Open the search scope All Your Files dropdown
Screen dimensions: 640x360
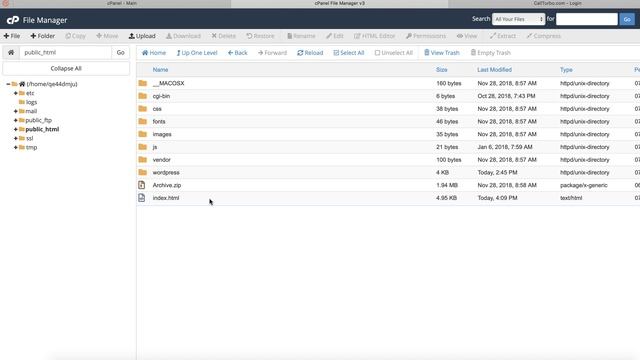click(518, 19)
